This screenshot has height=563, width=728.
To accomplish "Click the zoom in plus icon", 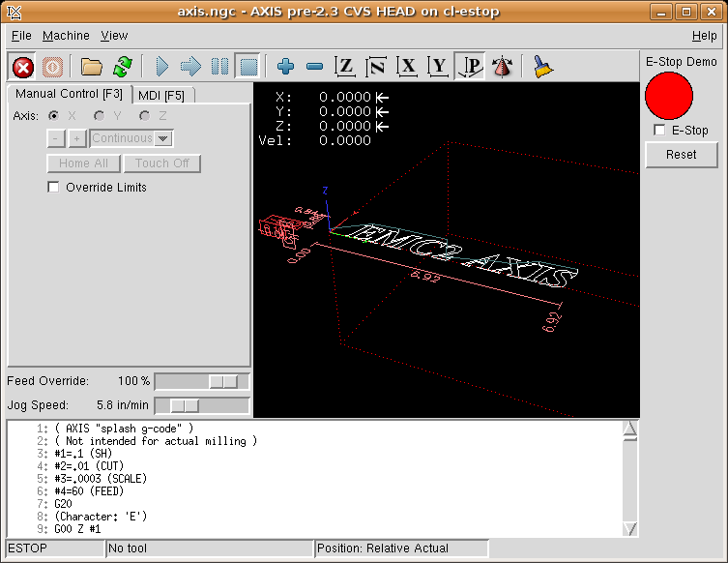I will click(285, 67).
